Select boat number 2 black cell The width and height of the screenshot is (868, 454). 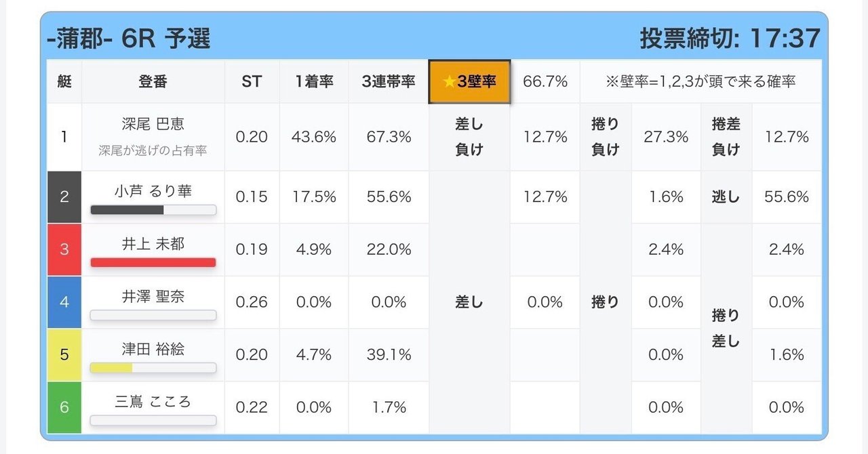(x=64, y=197)
